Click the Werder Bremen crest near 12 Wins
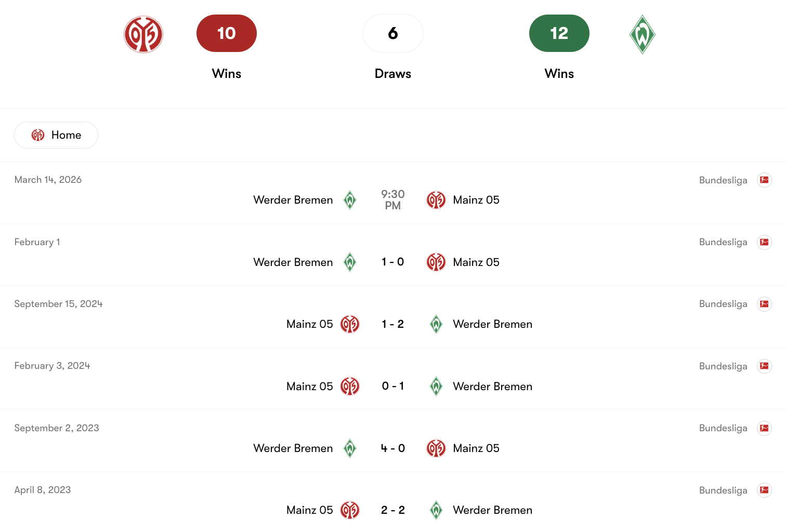The width and height of the screenshot is (786, 532). (x=643, y=33)
